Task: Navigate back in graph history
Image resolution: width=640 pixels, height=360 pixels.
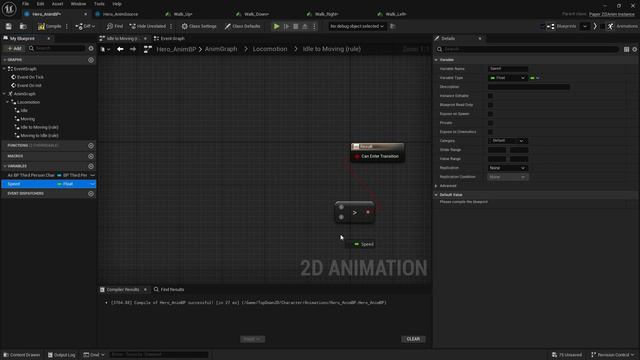Action: (x=120, y=49)
